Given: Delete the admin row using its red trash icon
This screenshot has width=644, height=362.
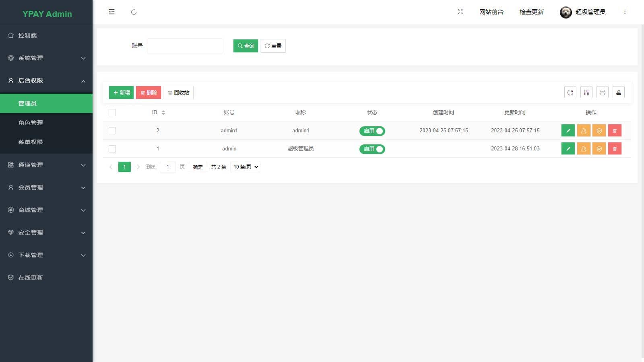Looking at the screenshot, I should [x=615, y=149].
